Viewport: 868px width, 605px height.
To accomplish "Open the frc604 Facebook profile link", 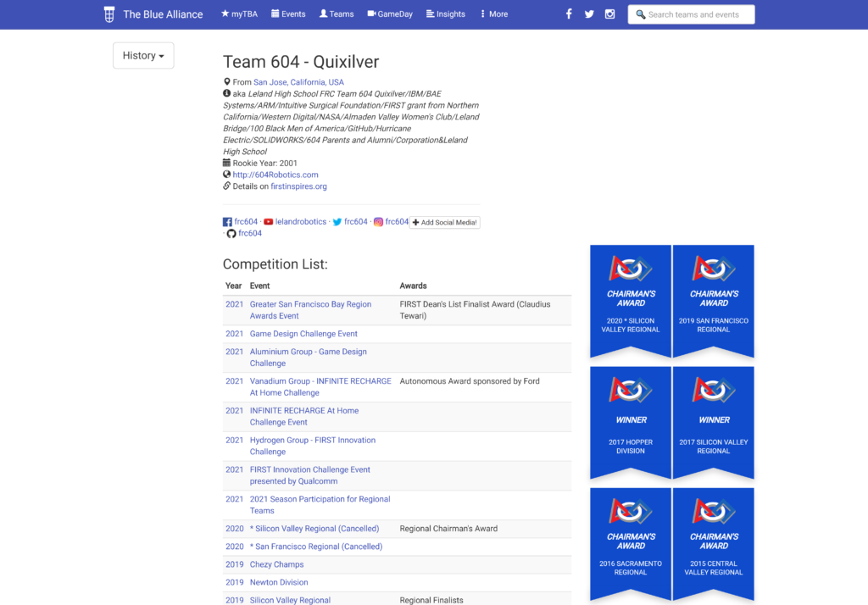I will [246, 222].
